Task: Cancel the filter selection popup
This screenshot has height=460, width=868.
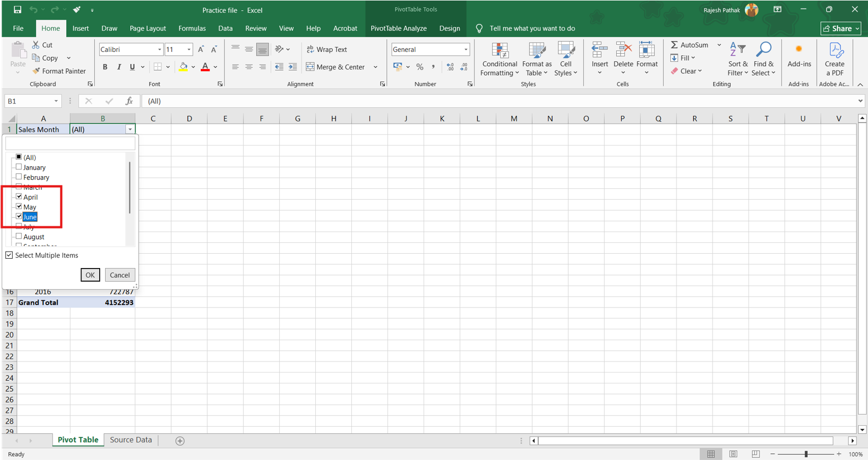Action: tap(119, 275)
